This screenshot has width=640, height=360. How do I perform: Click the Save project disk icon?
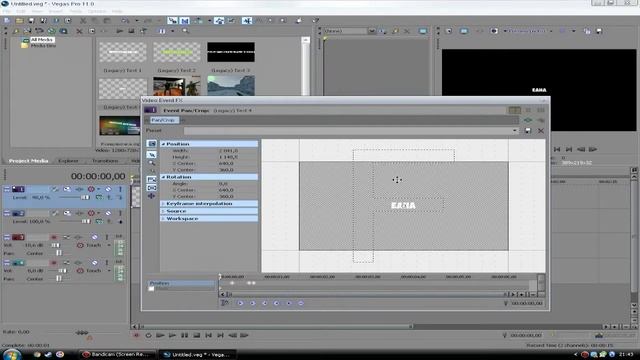pos(31,20)
